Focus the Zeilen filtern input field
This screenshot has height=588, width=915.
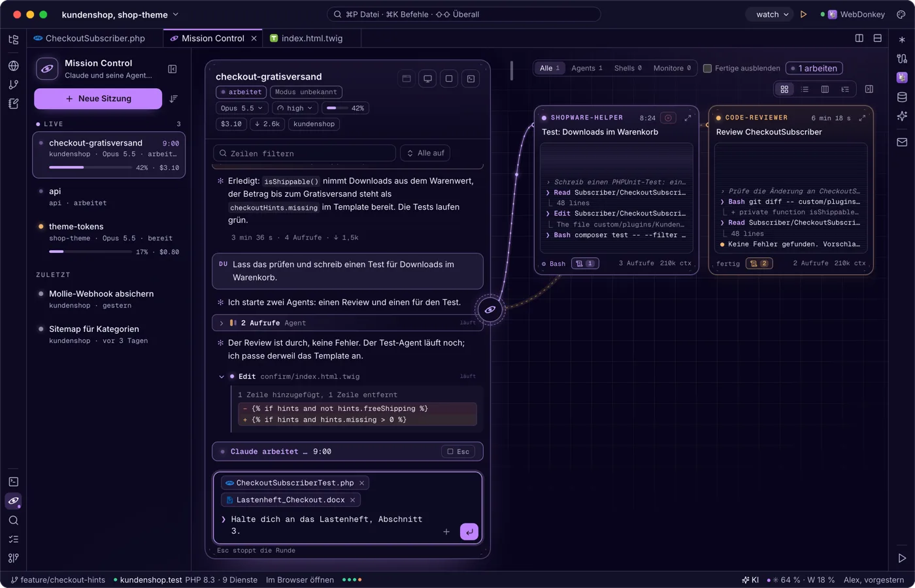(305, 153)
